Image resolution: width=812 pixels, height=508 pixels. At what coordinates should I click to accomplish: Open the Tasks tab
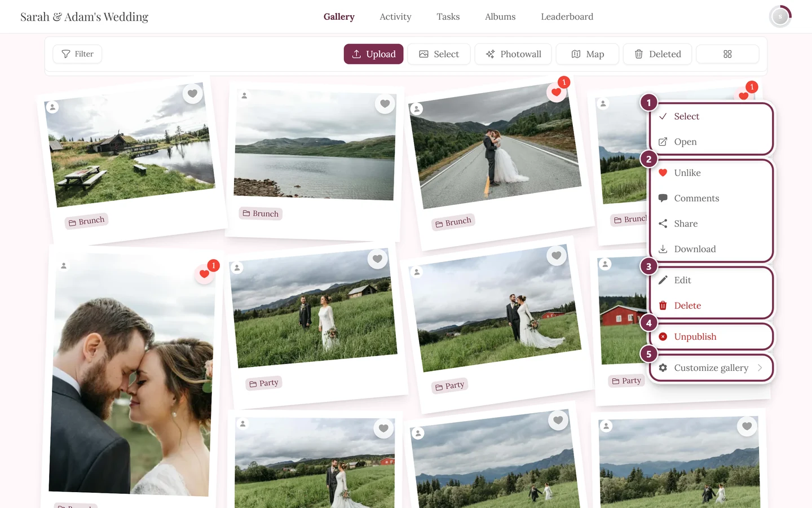click(x=448, y=17)
